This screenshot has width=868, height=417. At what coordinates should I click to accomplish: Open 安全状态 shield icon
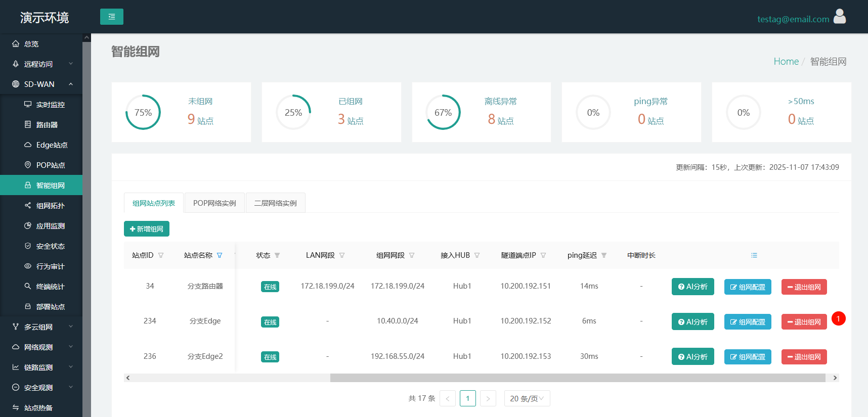28,246
